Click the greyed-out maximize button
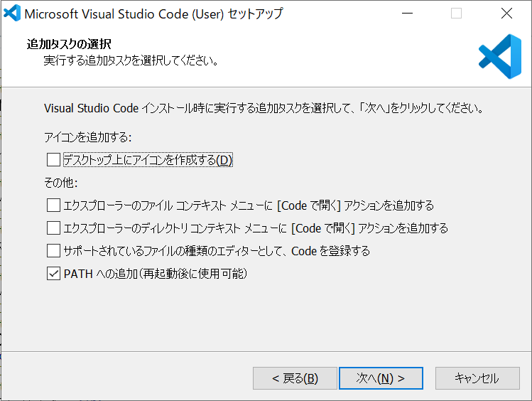The width and height of the screenshot is (532, 401). coord(456,14)
